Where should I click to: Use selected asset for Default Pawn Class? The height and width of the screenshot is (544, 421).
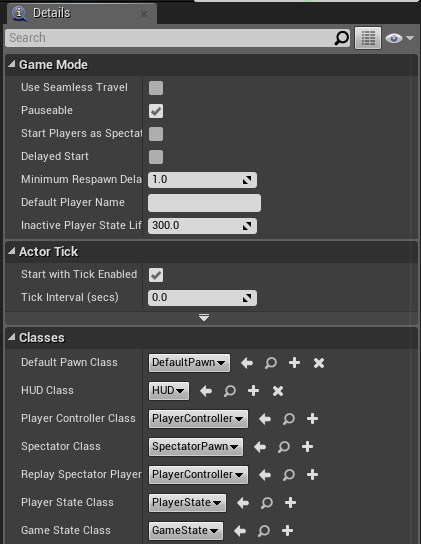(247, 363)
